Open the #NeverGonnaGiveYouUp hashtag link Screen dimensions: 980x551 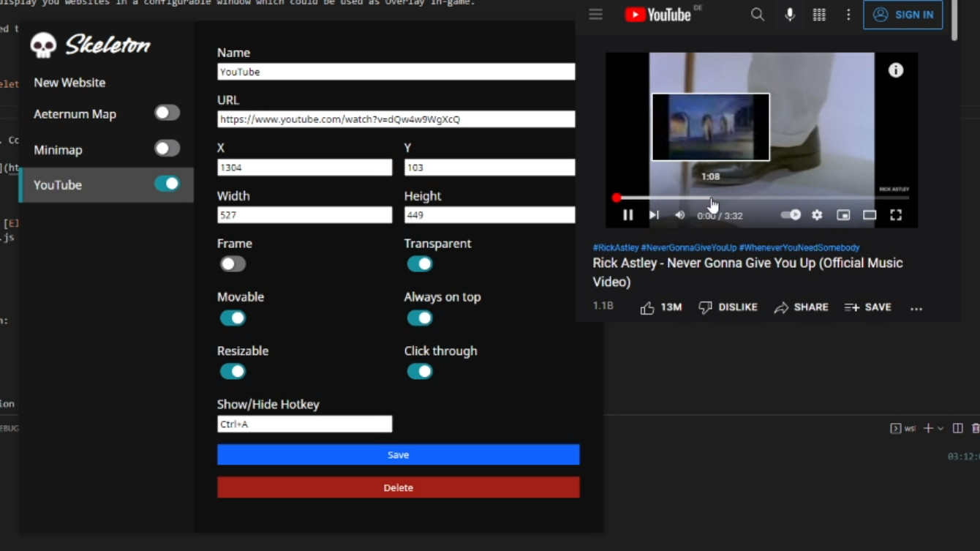click(688, 248)
